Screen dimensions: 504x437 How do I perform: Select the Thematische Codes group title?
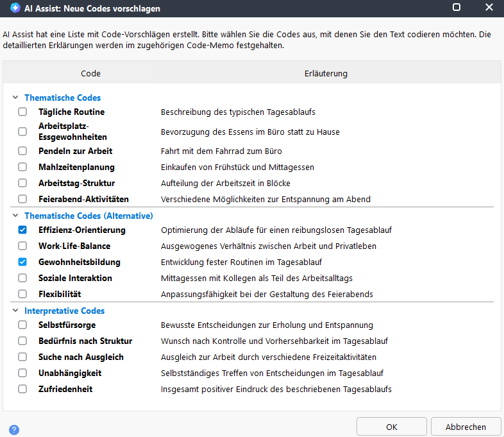63,98
